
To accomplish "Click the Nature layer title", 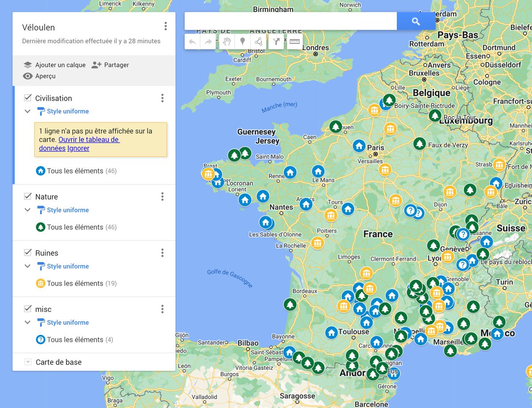I will pyautogui.click(x=47, y=196).
